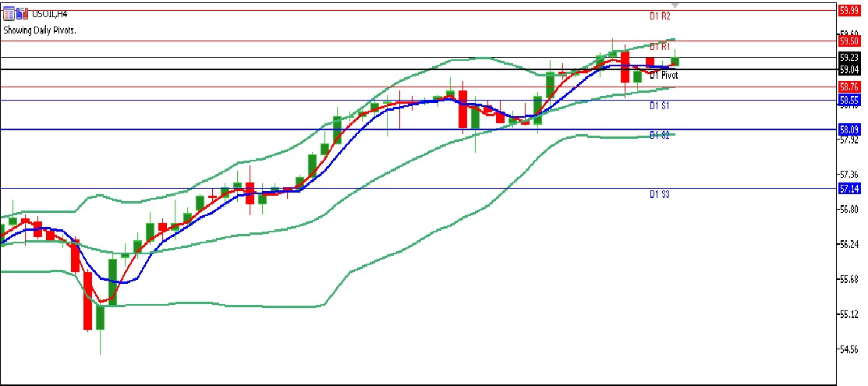Select the D1 Pivot label
The image size is (868, 386).
[x=664, y=76]
